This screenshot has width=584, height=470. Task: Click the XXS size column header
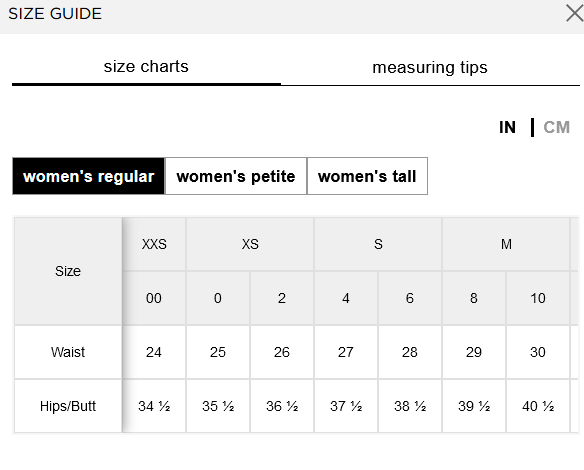(x=154, y=244)
